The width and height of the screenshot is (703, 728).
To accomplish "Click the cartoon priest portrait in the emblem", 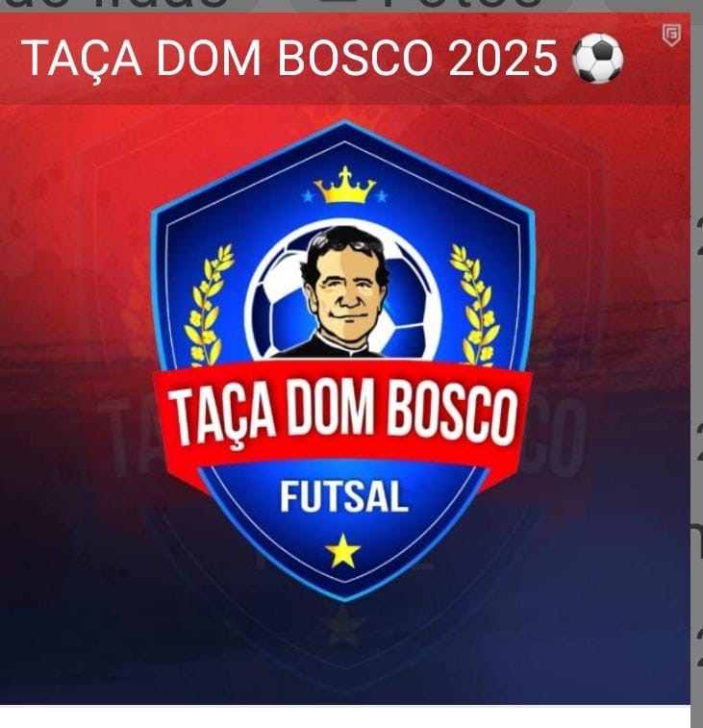I will (x=343, y=292).
